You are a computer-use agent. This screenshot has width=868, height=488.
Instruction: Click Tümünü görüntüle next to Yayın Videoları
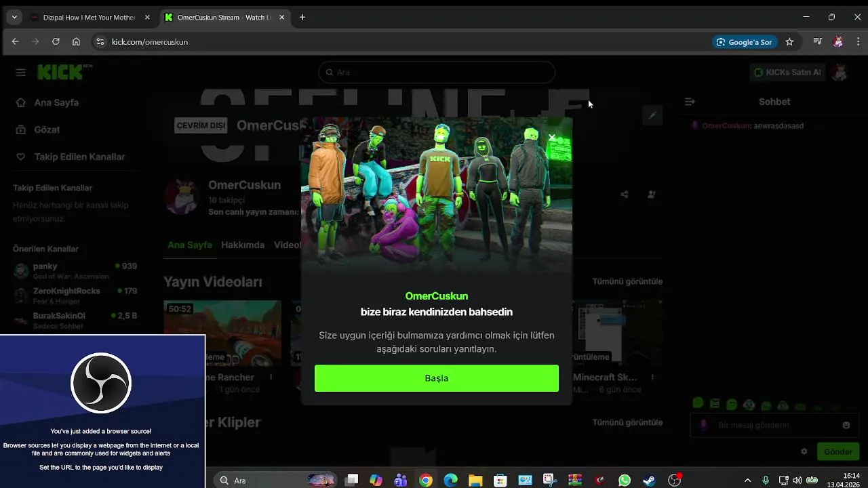coord(627,281)
